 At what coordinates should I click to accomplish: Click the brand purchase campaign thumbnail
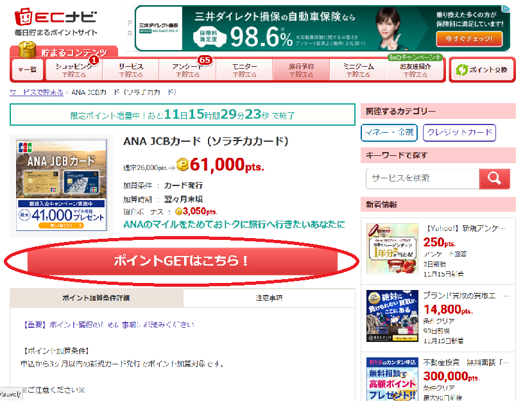392,316
